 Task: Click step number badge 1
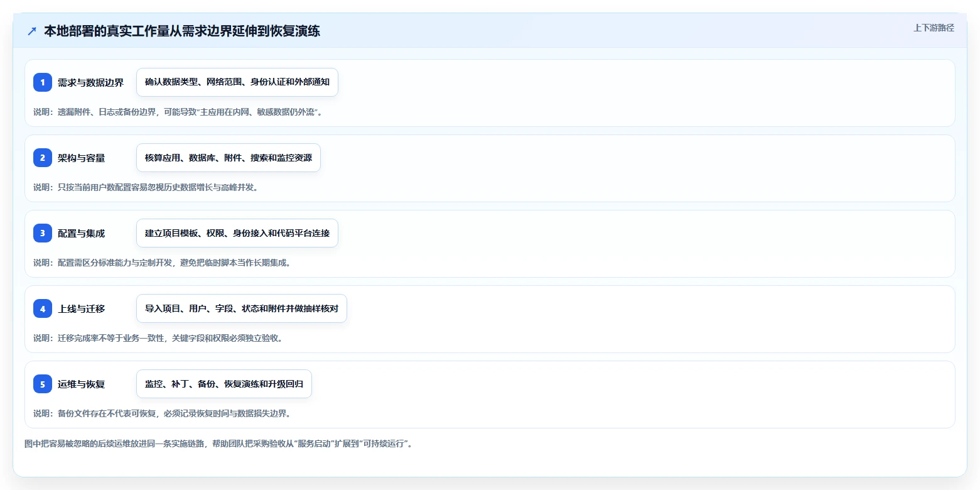click(x=43, y=82)
